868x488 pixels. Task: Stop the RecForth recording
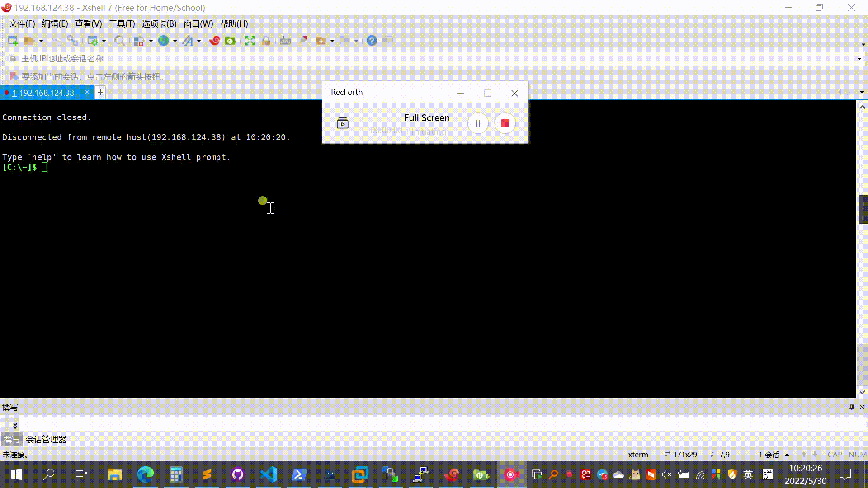pos(505,123)
